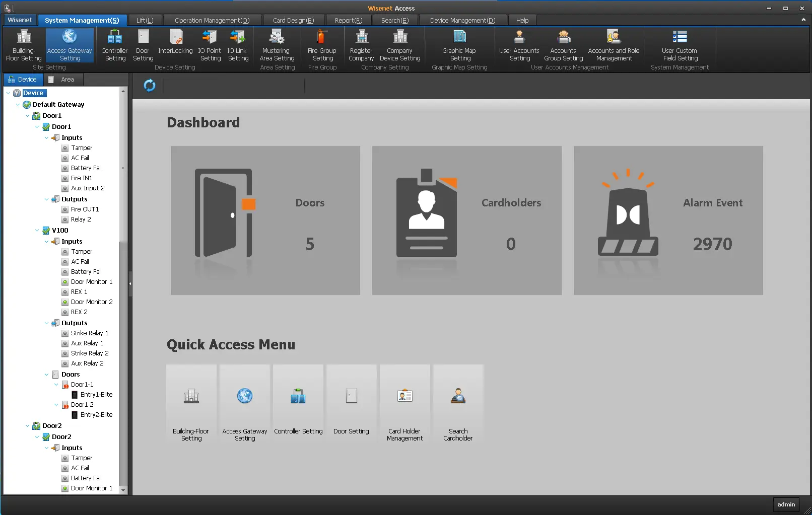Open Card Holder Management quick access tile
The width and height of the screenshot is (812, 515).
(x=404, y=403)
